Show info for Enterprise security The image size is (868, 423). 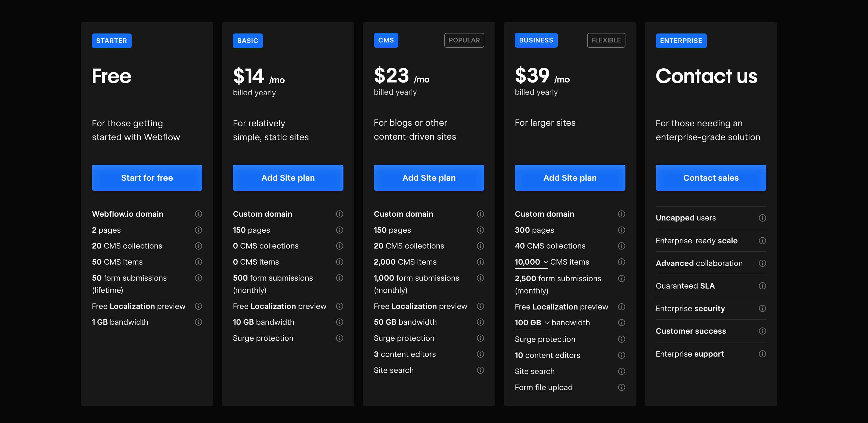(762, 309)
